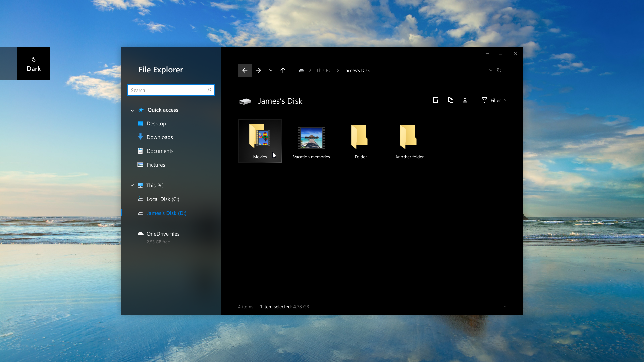This screenshot has height=362, width=644.
Task: Select the Vacation memories video thumbnail
Action: [311, 138]
